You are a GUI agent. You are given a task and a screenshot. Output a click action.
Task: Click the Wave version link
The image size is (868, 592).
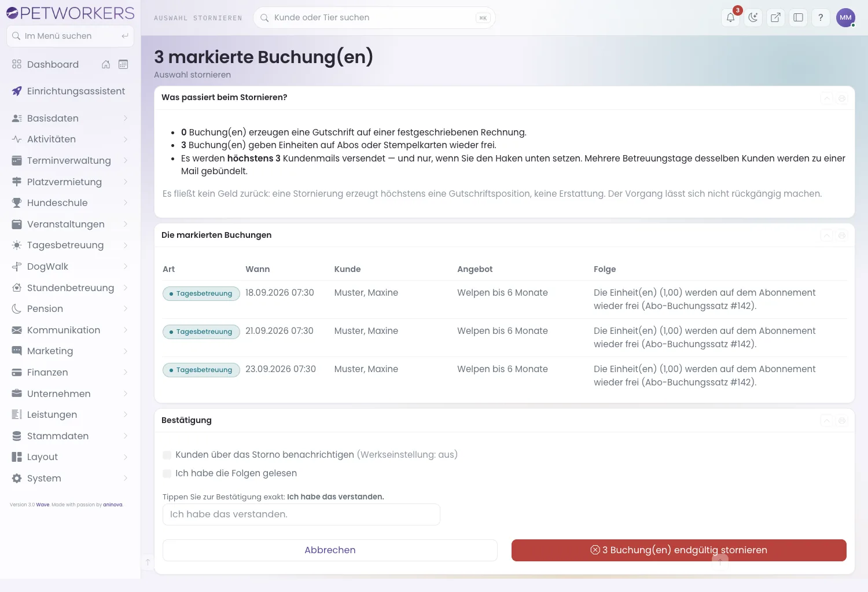coord(43,505)
